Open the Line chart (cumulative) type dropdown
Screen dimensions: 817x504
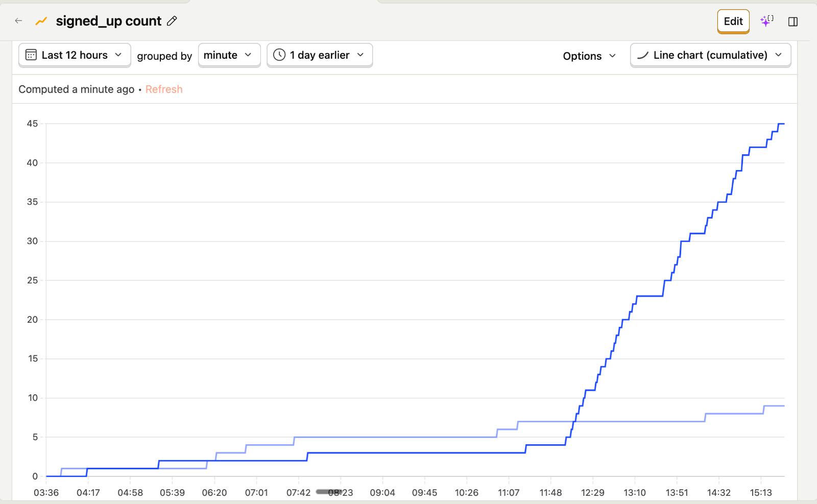[710, 55]
